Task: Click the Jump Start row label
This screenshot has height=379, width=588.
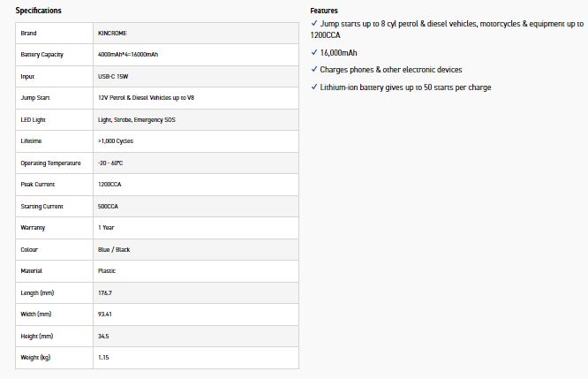Action: click(x=35, y=98)
